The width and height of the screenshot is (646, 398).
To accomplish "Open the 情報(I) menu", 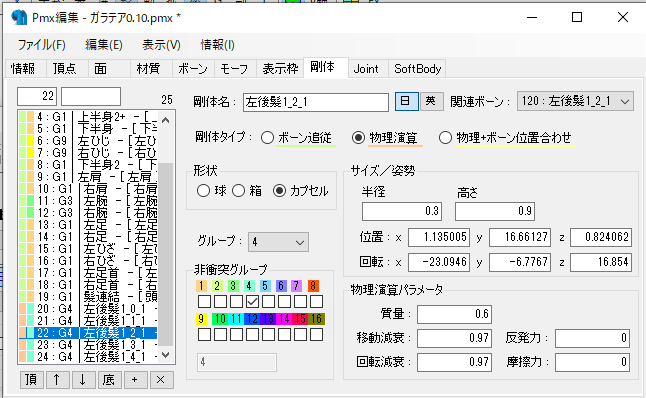I will coord(218,44).
